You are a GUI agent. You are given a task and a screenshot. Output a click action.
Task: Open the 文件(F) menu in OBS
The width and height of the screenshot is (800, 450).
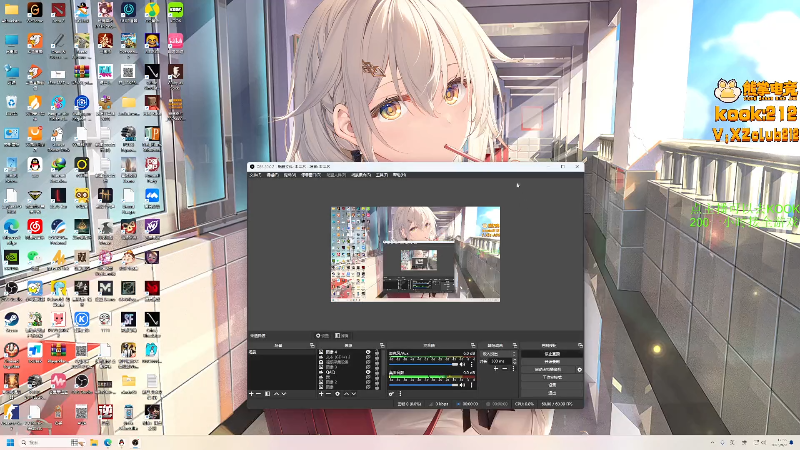pyautogui.click(x=255, y=175)
